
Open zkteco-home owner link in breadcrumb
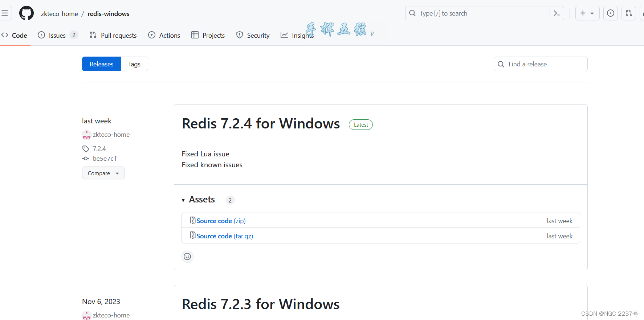point(60,14)
